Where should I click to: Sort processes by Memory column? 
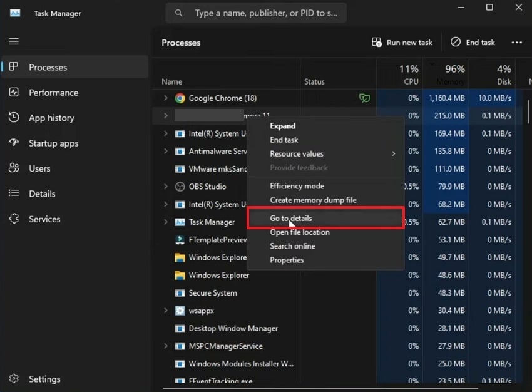(x=446, y=75)
